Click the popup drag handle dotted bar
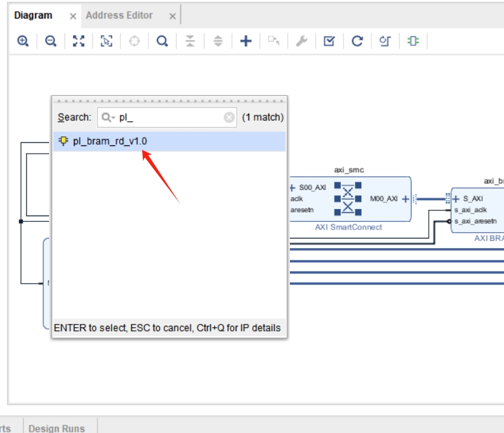Viewport: 504px width, 433px height. coord(169,101)
